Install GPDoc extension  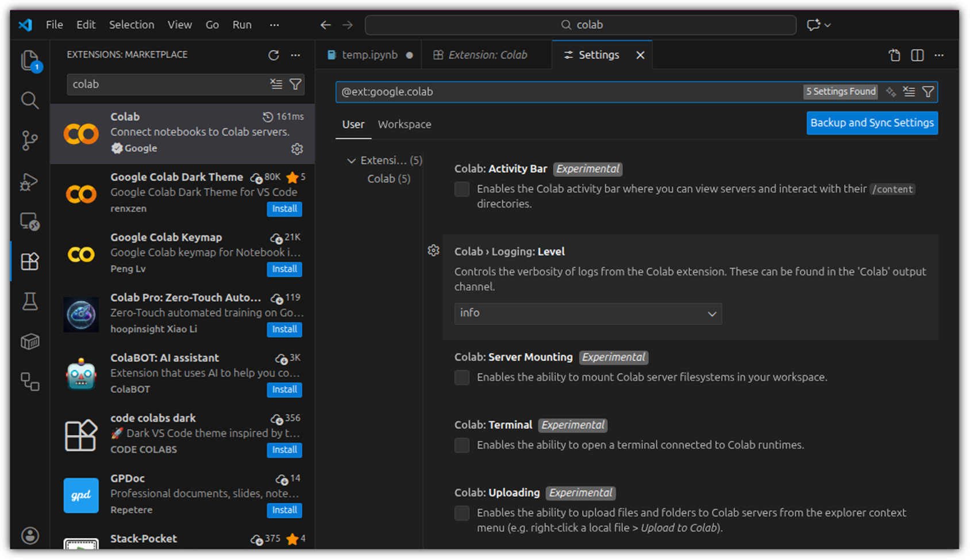click(284, 511)
